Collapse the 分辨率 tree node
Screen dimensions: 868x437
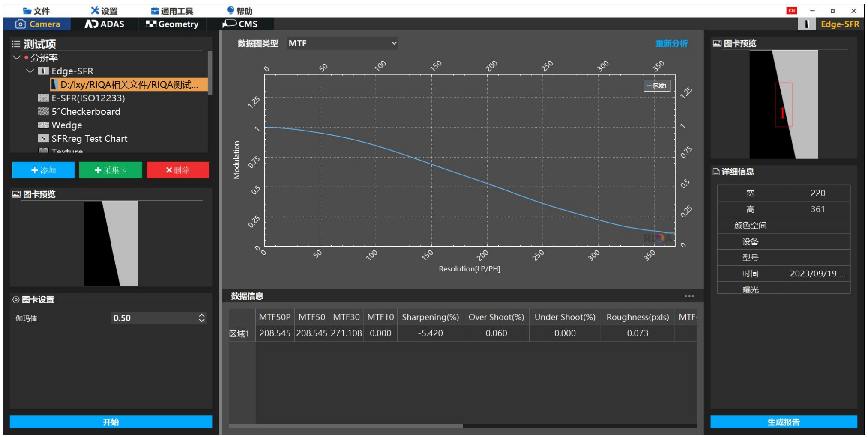(x=17, y=57)
